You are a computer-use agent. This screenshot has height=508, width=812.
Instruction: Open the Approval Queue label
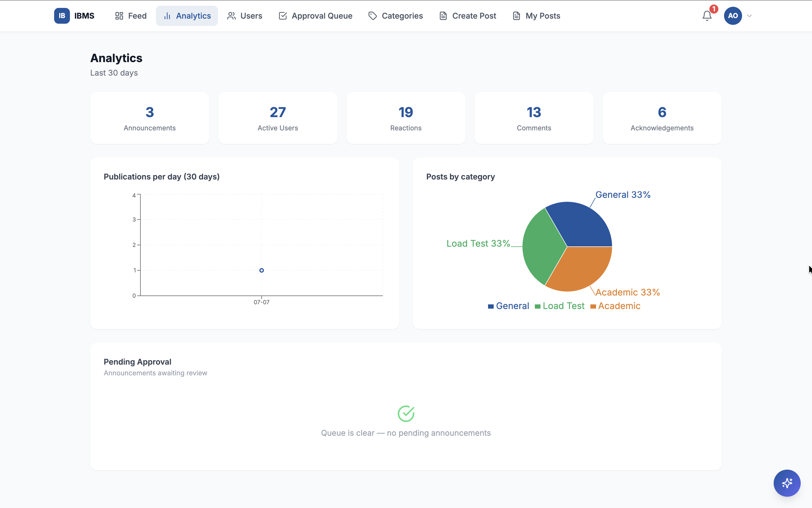click(x=322, y=16)
